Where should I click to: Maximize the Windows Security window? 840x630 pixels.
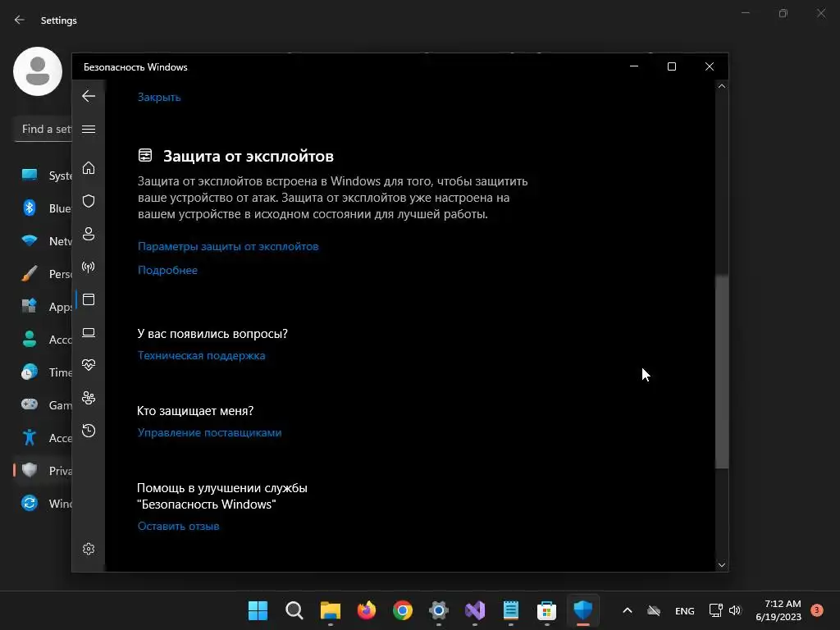tap(672, 66)
